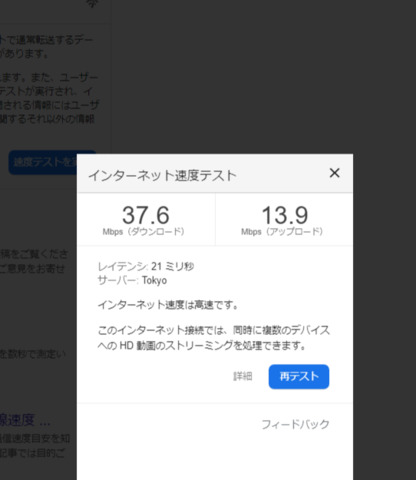This screenshot has width=416, height=480.
Task: Select the 13.9 upload speed value
Action: tap(285, 215)
